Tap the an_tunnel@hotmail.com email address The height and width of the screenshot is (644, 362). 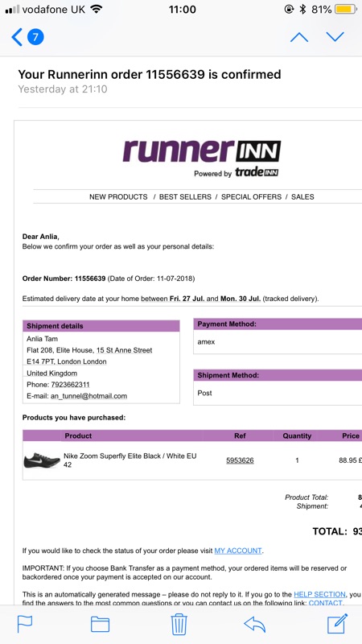(x=88, y=396)
